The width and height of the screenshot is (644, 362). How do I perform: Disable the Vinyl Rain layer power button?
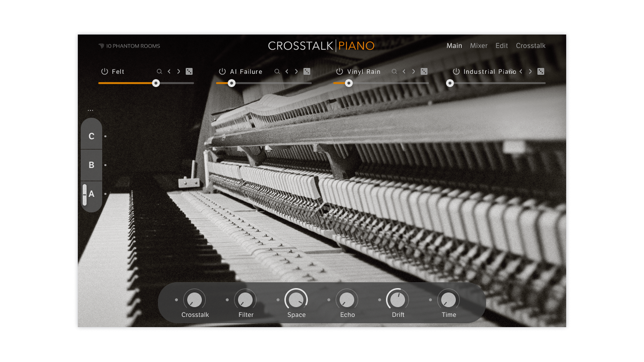pos(339,71)
